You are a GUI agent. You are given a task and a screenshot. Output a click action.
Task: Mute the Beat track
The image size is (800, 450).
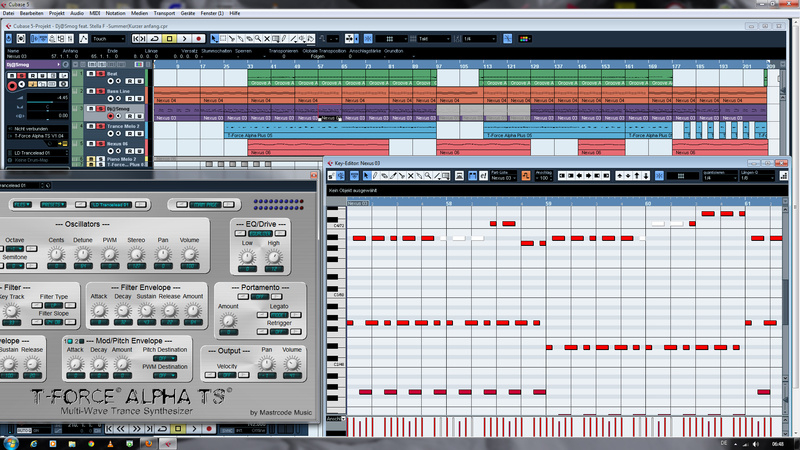click(x=91, y=74)
